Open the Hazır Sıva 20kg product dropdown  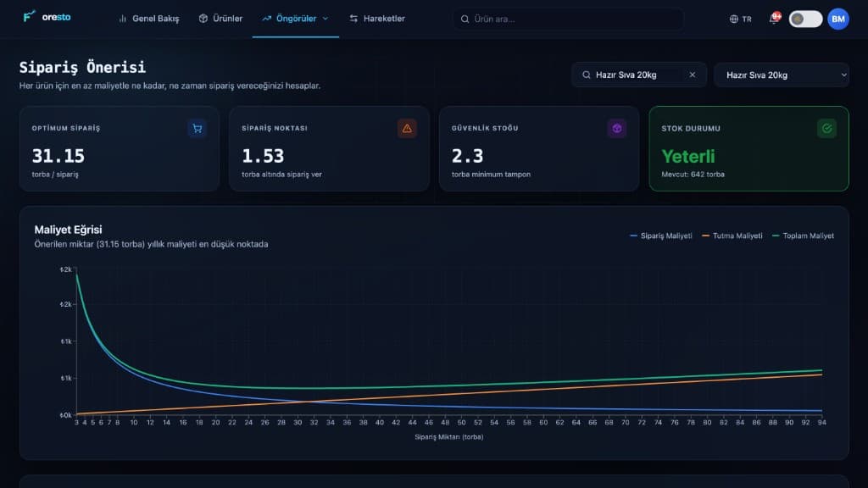pyautogui.click(x=782, y=75)
